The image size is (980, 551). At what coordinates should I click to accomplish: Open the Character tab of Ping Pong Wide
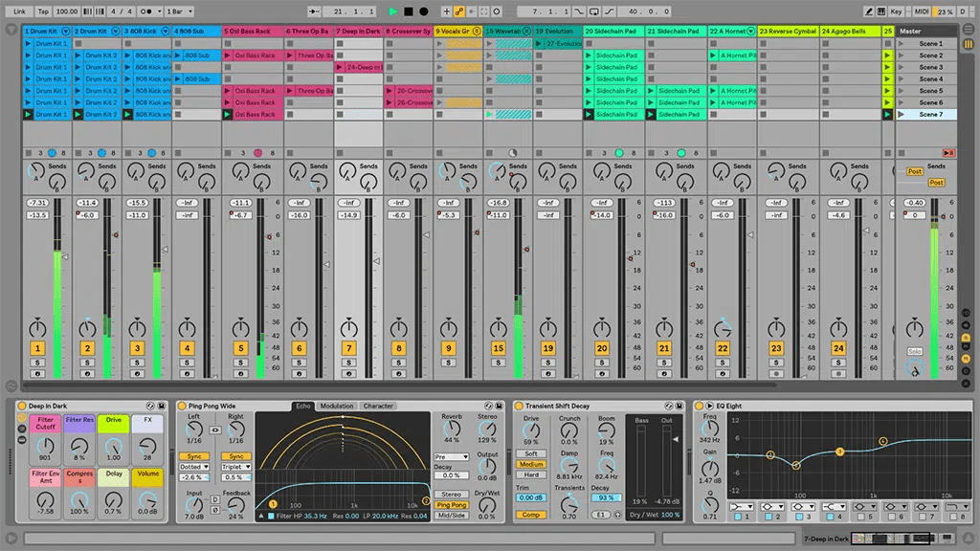pyautogui.click(x=378, y=406)
